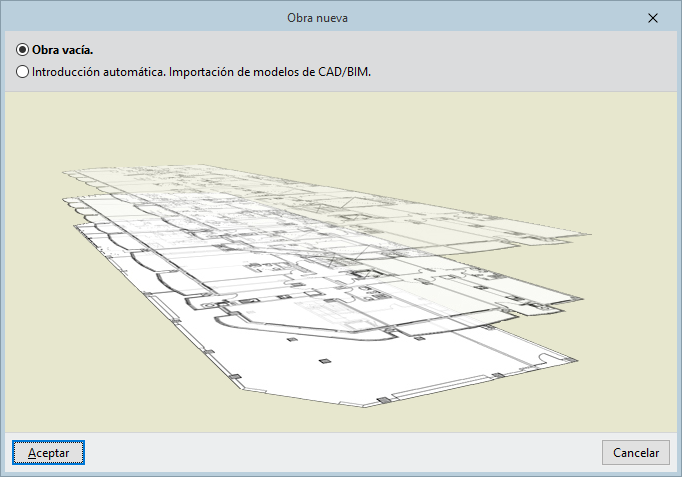Image resolution: width=682 pixels, height=477 pixels.
Task: Close the Obra nueva dialog
Action: click(x=652, y=18)
